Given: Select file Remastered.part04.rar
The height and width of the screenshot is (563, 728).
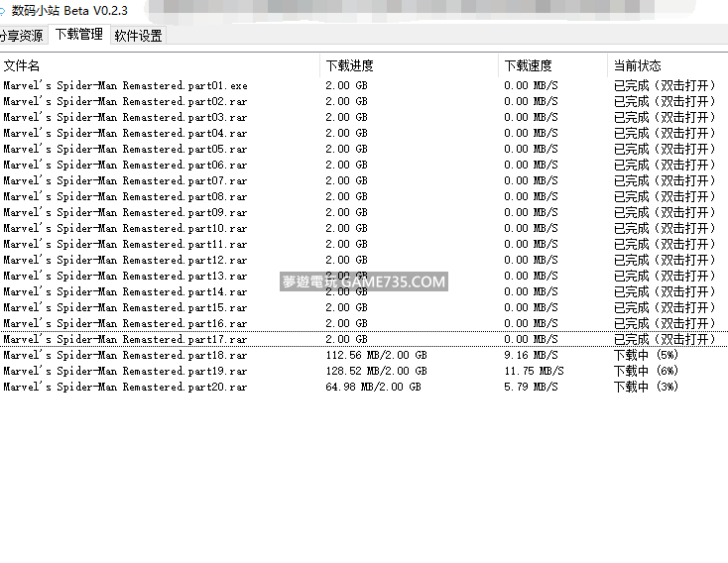Looking at the screenshot, I should 125,133.
